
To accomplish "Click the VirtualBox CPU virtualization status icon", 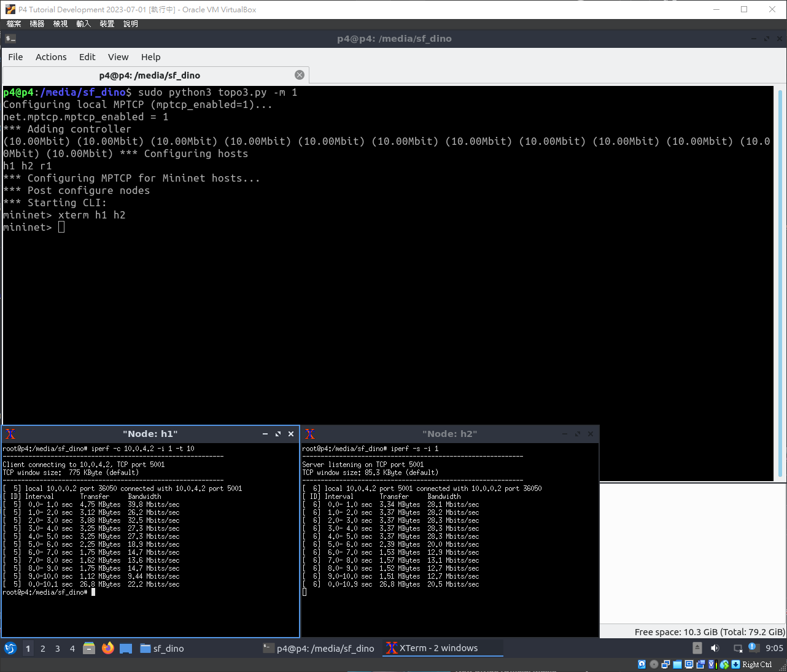I will pos(712,664).
